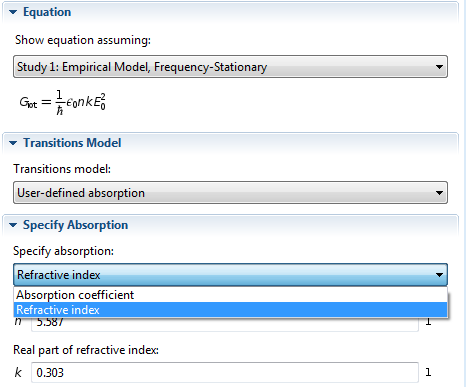The height and width of the screenshot is (387, 466).
Task: Click the Transitions Model header title
Action: click(72, 143)
